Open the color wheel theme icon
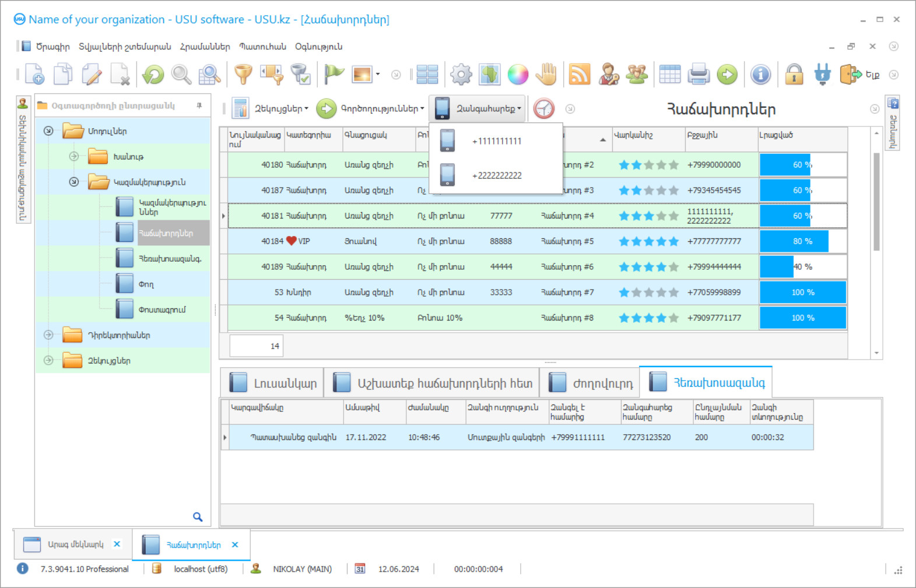The width and height of the screenshot is (916, 588). coord(518,75)
